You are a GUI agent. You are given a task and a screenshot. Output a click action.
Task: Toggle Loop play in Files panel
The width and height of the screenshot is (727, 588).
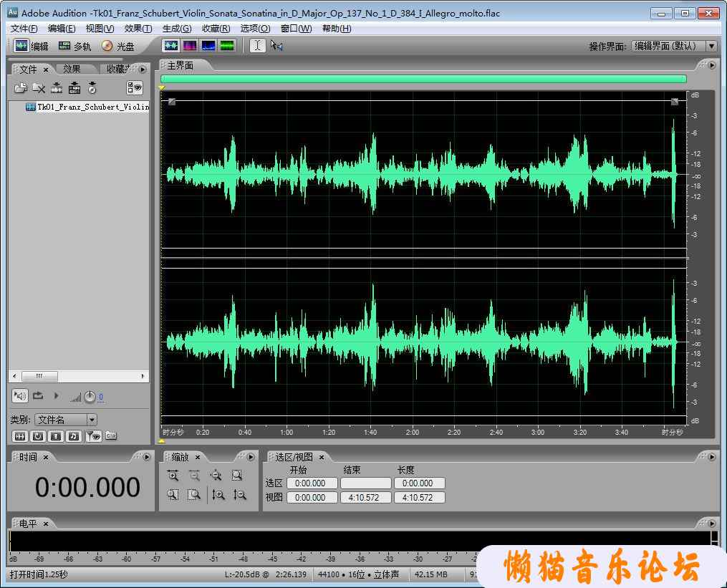pyautogui.click(x=38, y=395)
